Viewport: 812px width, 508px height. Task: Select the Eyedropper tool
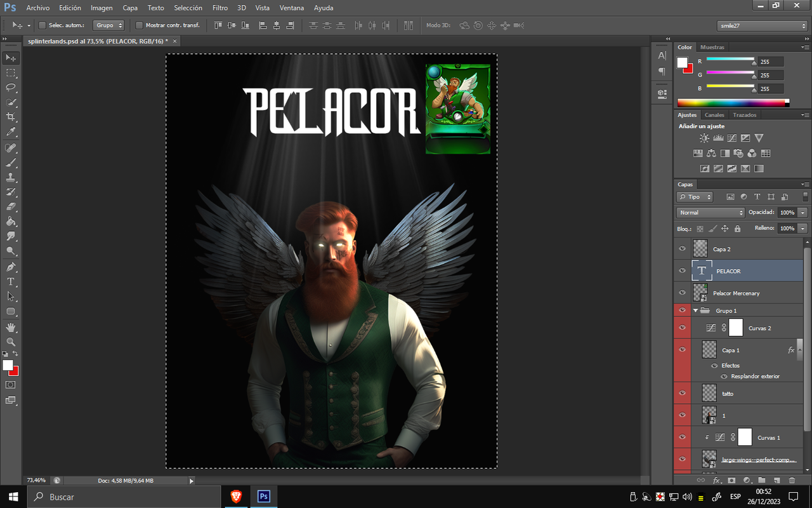11,132
